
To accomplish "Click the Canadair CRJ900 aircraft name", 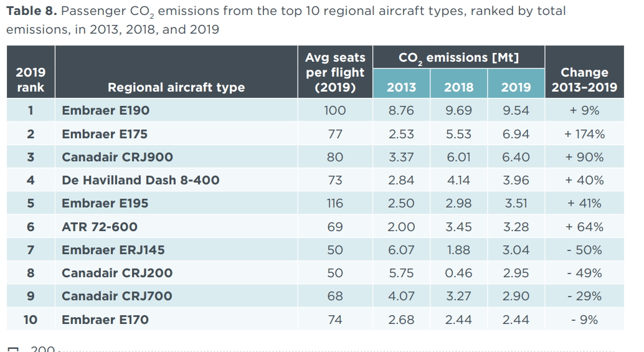I will coord(117,157).
